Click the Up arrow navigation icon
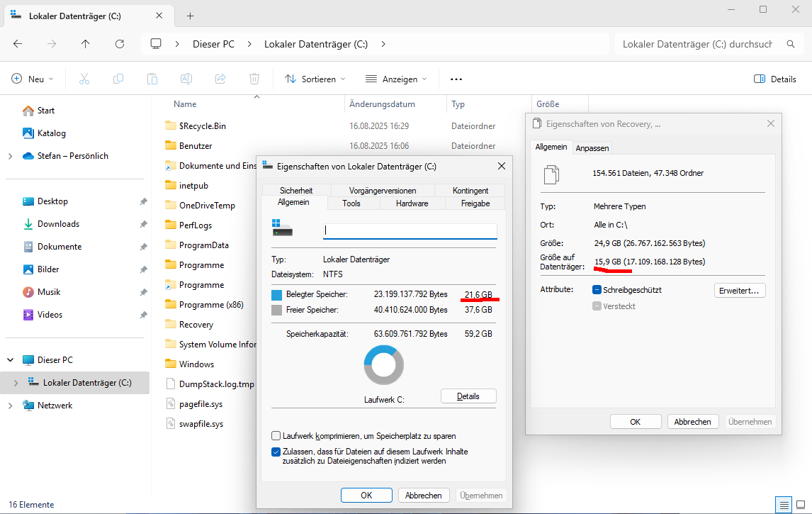 86,44
